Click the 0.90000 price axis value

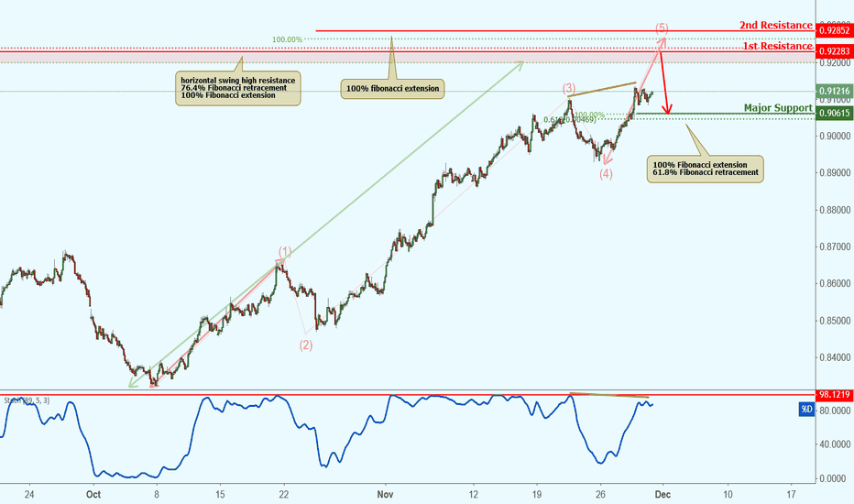click(x=835, y=136)
